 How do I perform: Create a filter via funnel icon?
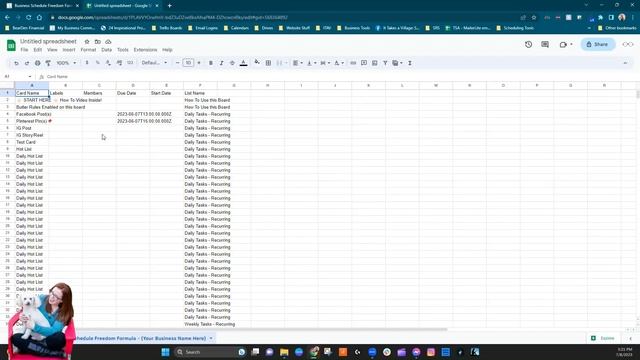tap(385, 63)
